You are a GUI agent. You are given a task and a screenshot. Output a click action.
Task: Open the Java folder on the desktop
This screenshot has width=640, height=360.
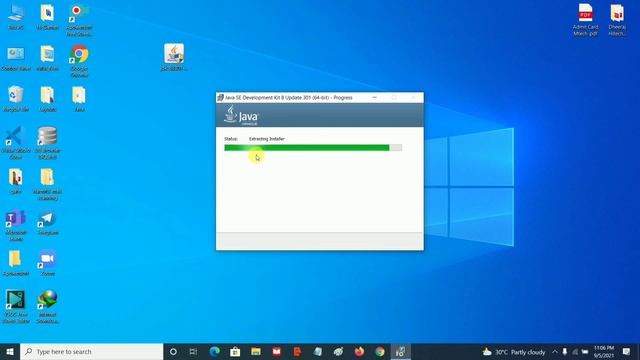click(x=79, y=99)
